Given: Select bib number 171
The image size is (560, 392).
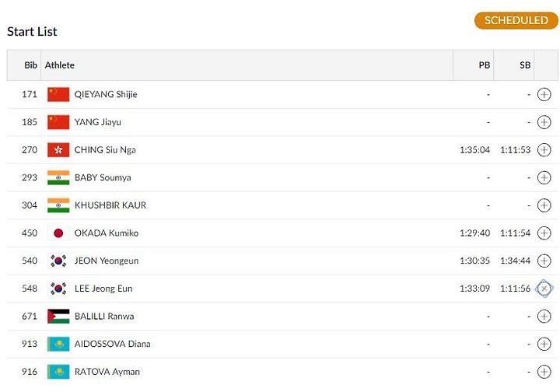Looking at the screenshot, I should [30, 95].
